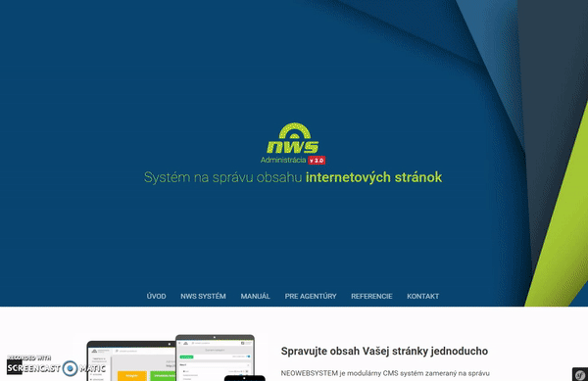588x381 pixels.
Task: Click the orange tile in the laptop mockup
Action: (x=132, y=376)
